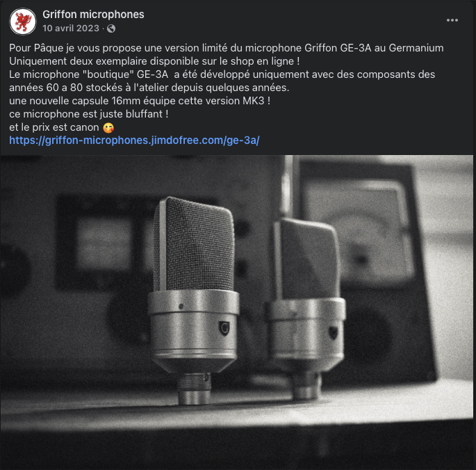
Task: Visit the Griffon microphones page name
Action: point(93,15)
